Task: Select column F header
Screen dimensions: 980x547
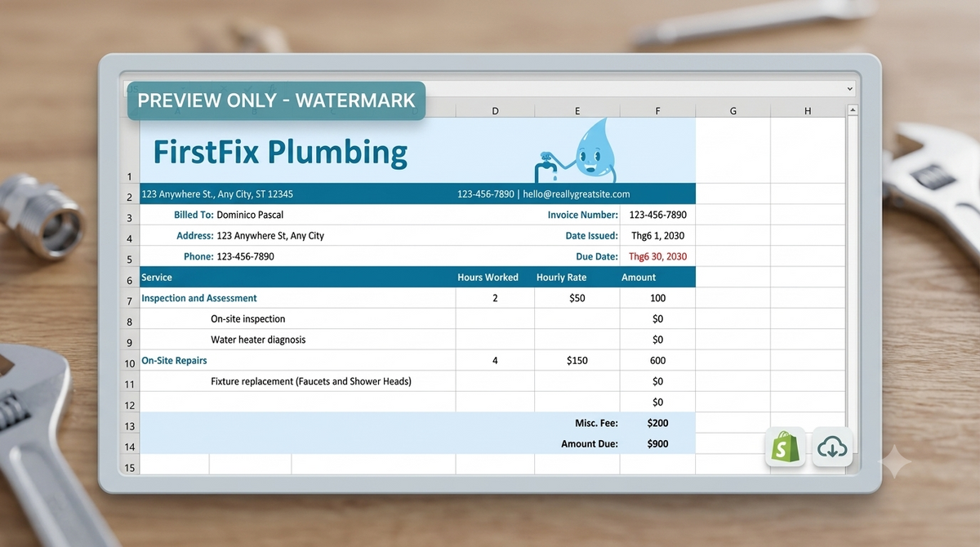Action: [x=657, y=110]
